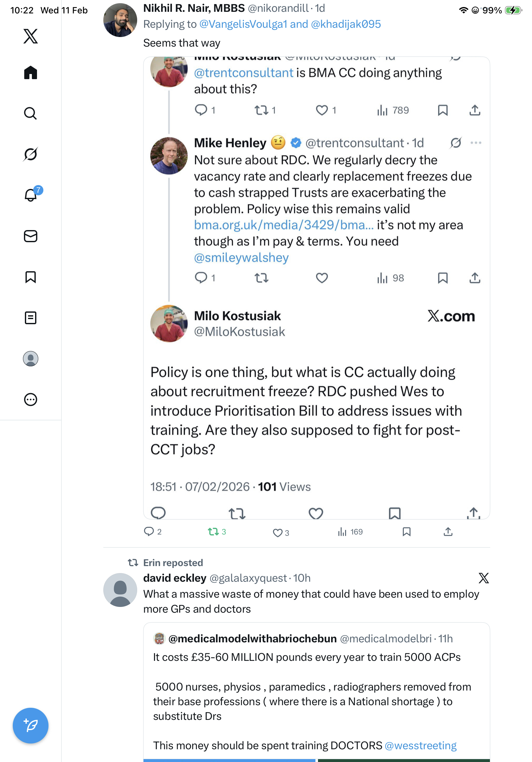Reply to Nikhil R. Nair's post
This screenshot has width=532, height=762.
(149, 532)
